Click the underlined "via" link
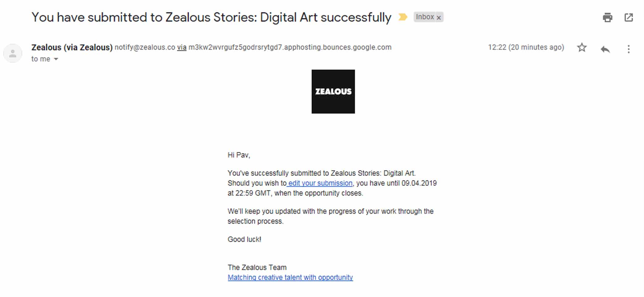The width and height of the screenshot is (644, 297). tap(182, 47)
